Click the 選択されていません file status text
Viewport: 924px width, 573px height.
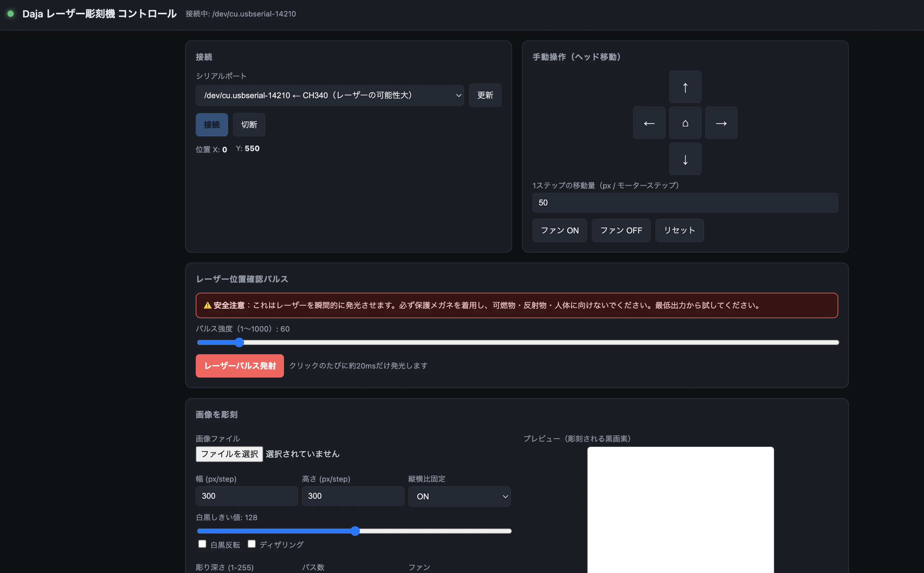tap(302, 454)
